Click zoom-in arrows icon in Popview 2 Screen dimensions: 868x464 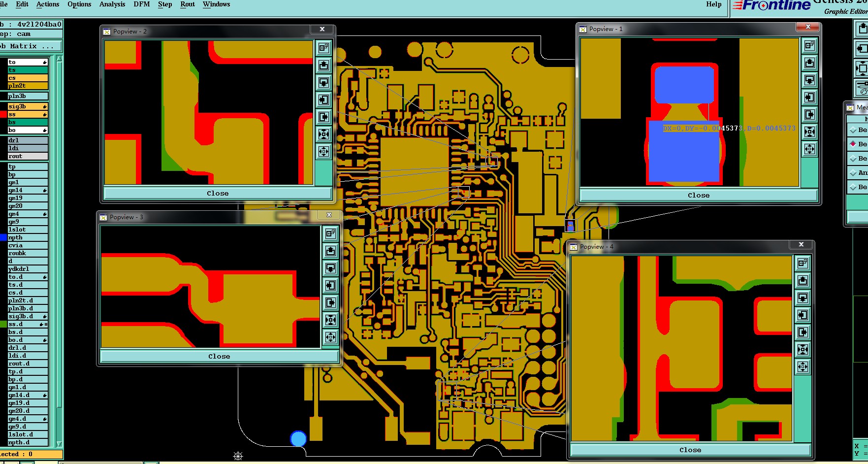pos(323,134)
